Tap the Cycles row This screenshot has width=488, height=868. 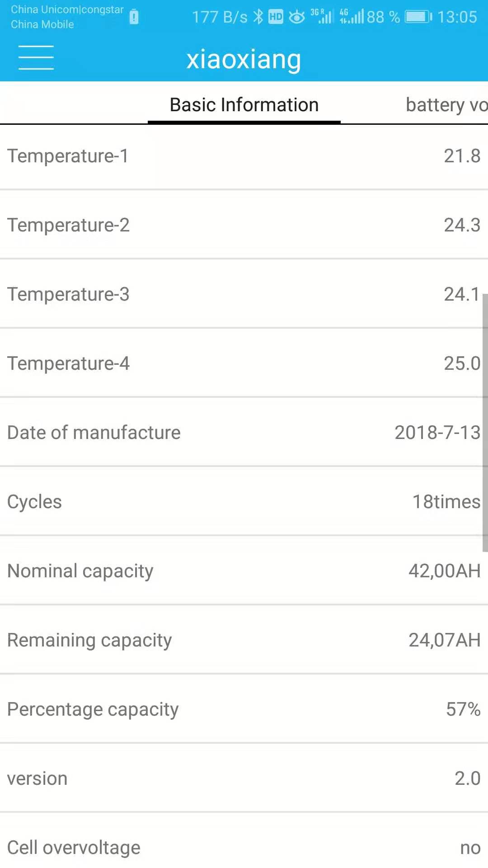tap(244, 502)
